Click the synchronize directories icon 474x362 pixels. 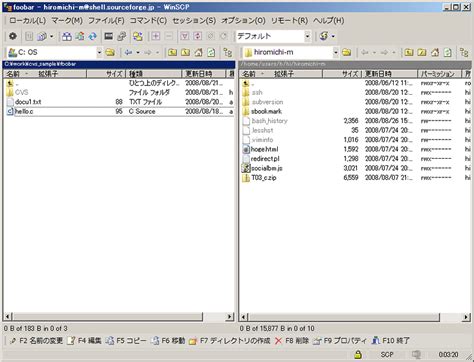[x=92, y=36]
